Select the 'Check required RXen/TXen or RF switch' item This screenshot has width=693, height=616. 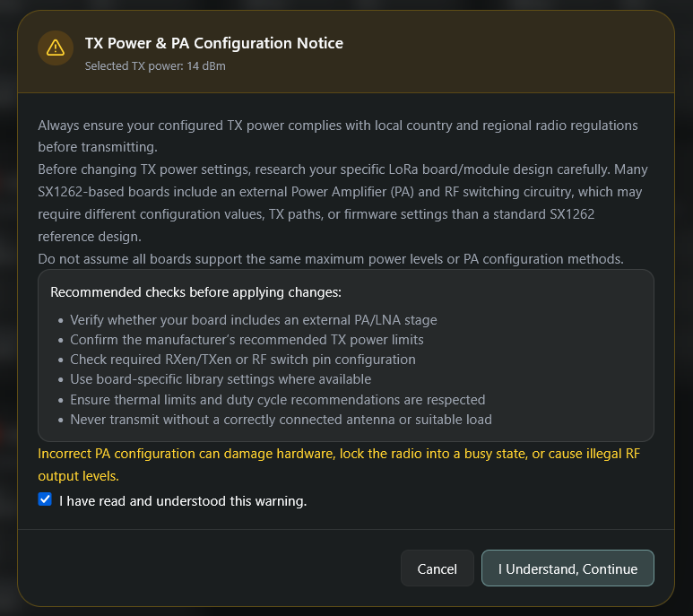(x=243, y=360)
